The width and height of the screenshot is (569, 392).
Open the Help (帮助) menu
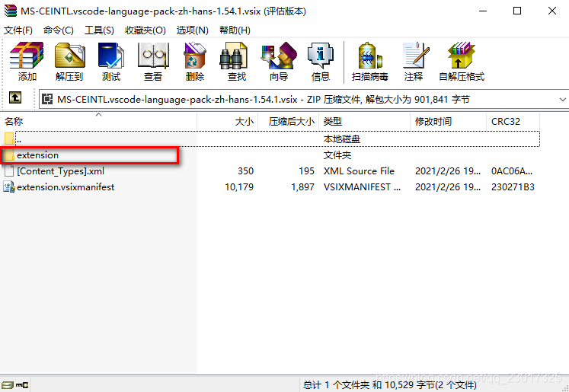click(x=235, y=30)
